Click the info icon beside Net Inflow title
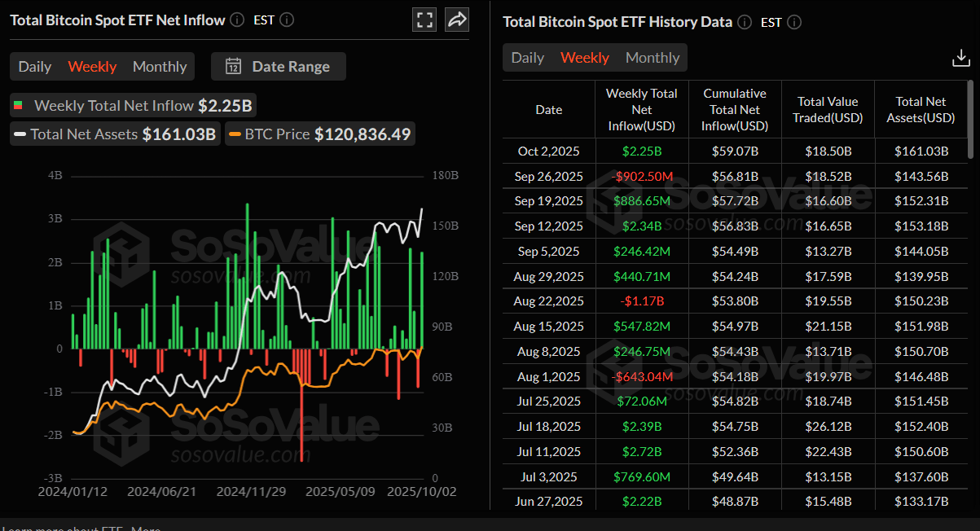 236,20
